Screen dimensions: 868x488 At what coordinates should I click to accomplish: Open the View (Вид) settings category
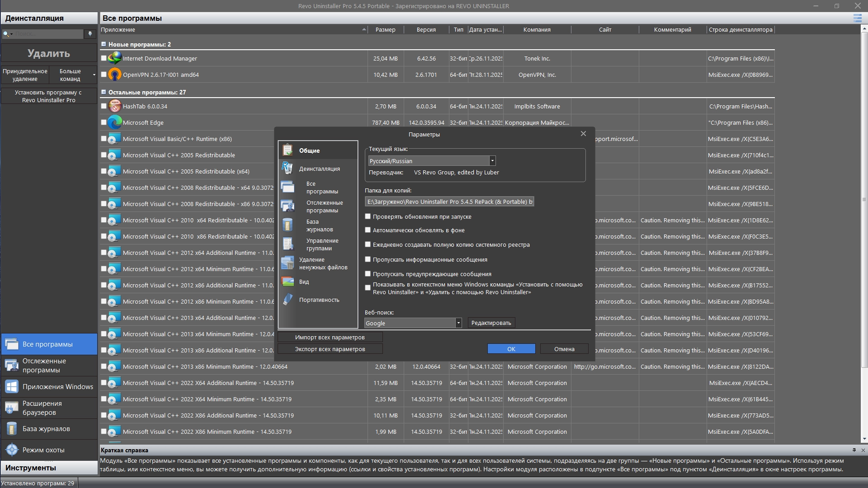(304, 282)
